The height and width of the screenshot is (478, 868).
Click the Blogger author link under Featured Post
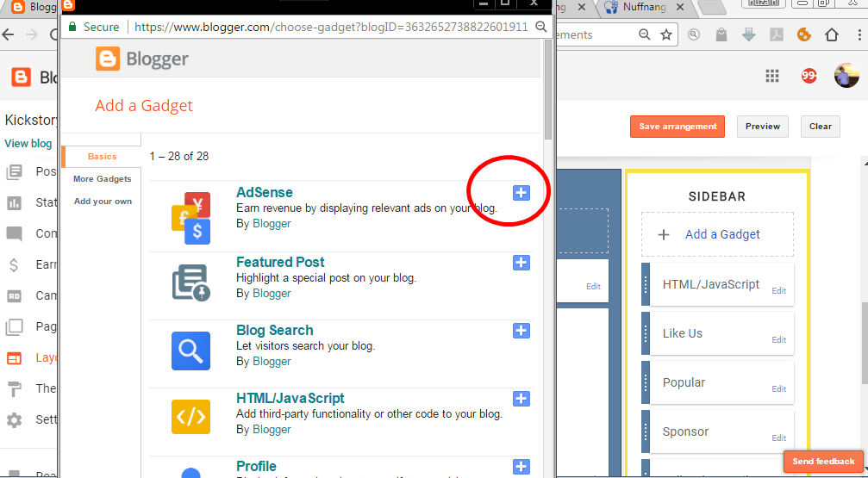tap(272, 293)
